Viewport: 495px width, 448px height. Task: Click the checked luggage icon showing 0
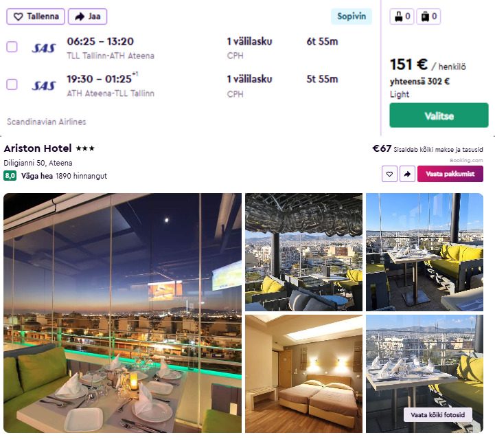click(x=428, y=16)
